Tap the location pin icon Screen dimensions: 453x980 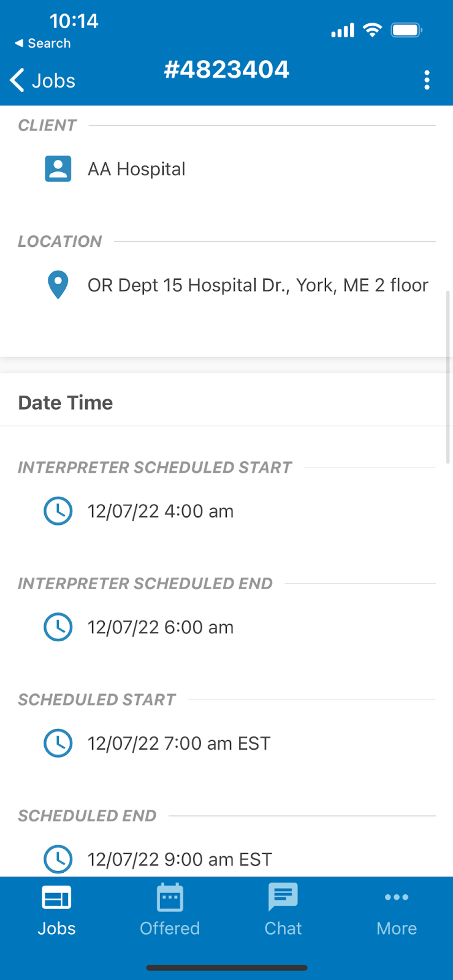pos(58,285)
